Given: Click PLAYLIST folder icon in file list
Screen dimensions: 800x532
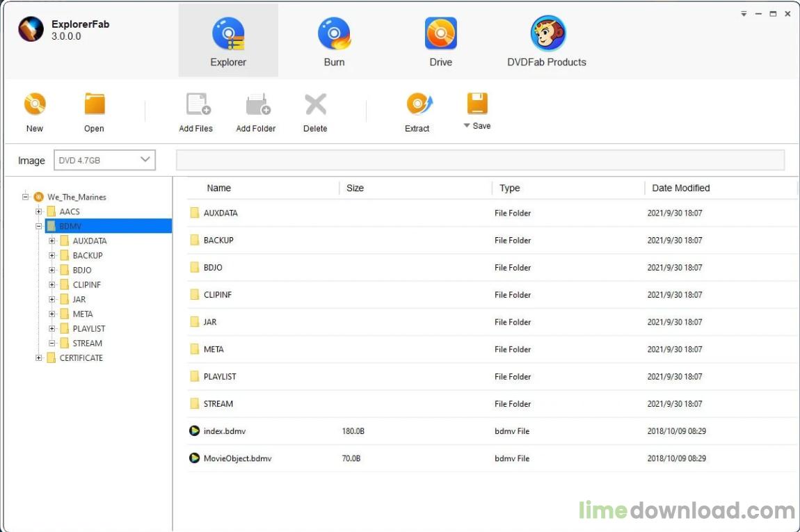Looking at the screenshot, I should (x=194, y=376).
